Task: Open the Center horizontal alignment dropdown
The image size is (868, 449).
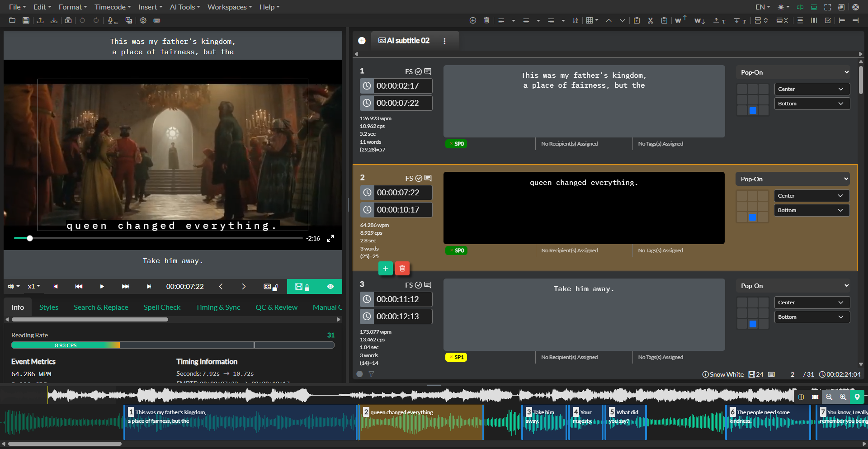Action: pyautogui.click(x=811, y=89)
